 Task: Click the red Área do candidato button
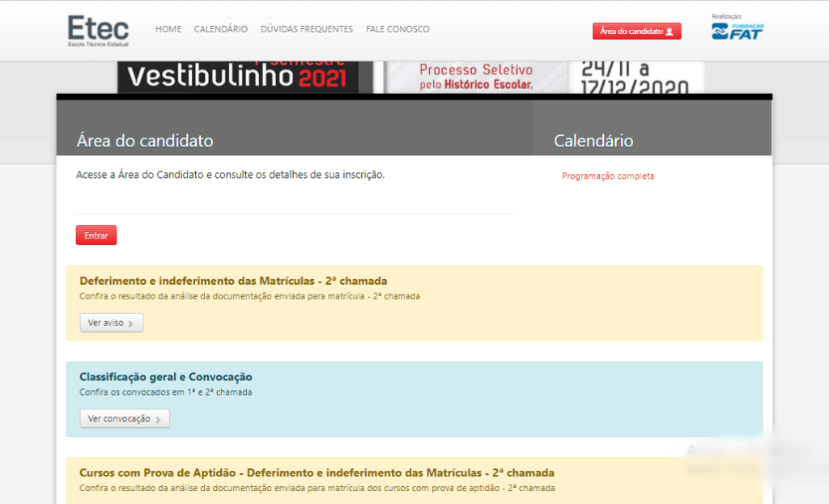636,31
